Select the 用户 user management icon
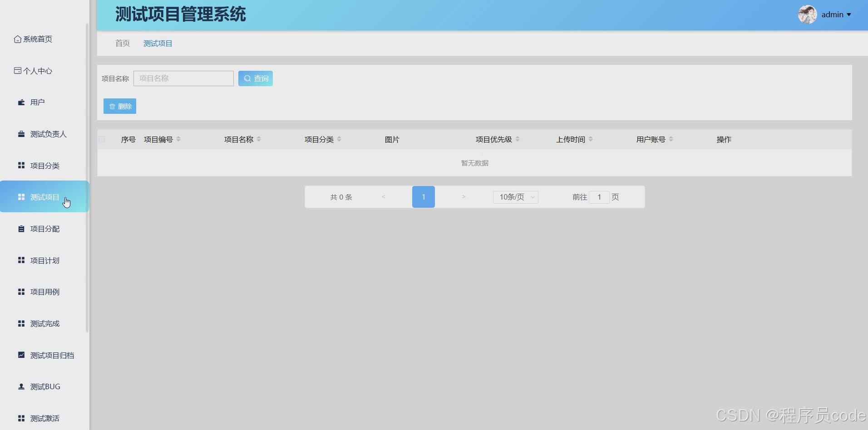Viewport: 868px width, 430px height. point(21,102)
